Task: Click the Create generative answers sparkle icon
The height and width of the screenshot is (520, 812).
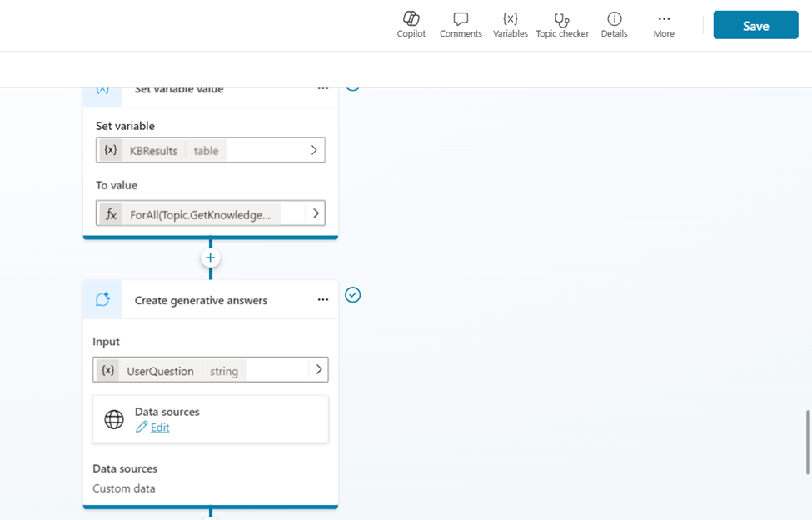Action: (102, 300)
